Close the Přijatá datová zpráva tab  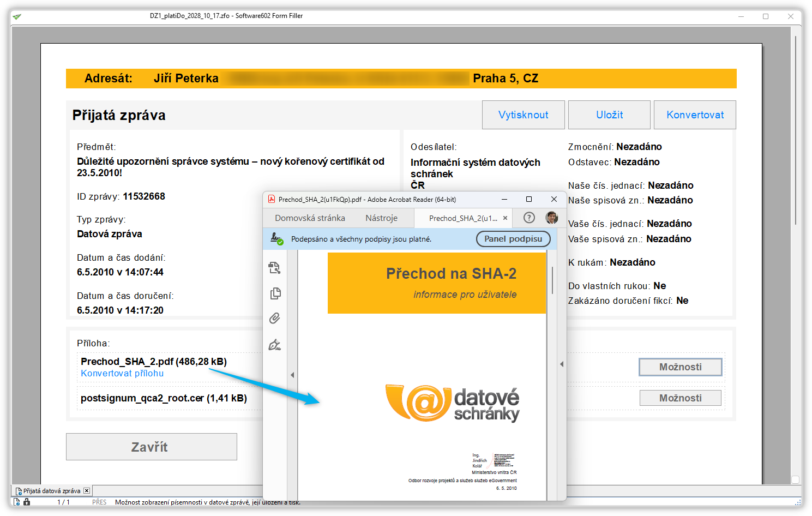click(x=86, y=491)
